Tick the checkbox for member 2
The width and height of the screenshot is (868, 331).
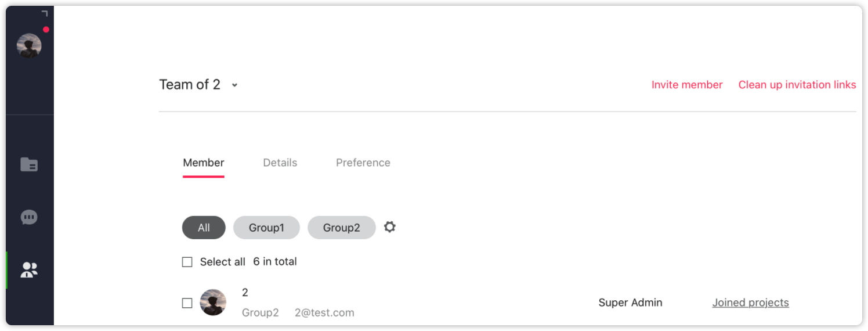point(187,303)
